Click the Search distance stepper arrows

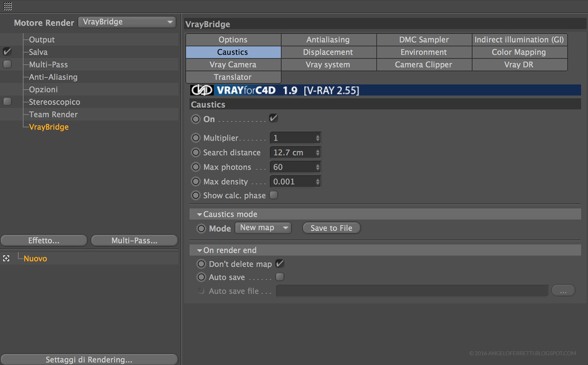tap(318, 152)
